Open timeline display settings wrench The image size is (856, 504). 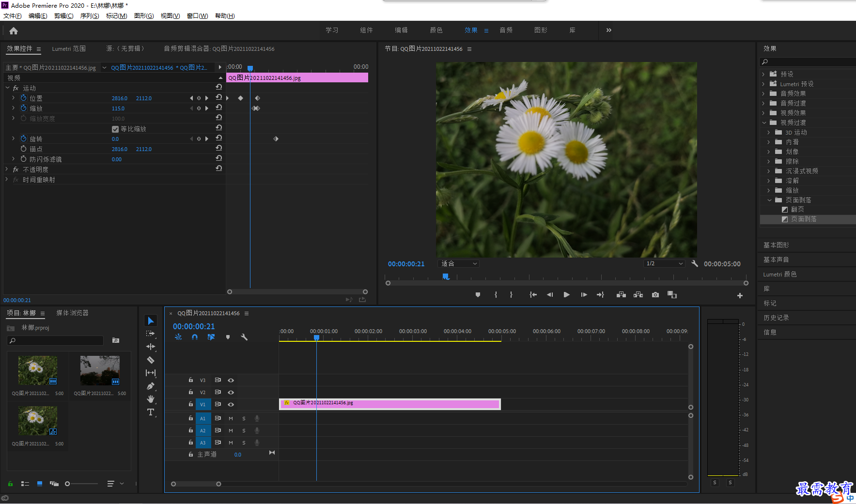point(244,337)
